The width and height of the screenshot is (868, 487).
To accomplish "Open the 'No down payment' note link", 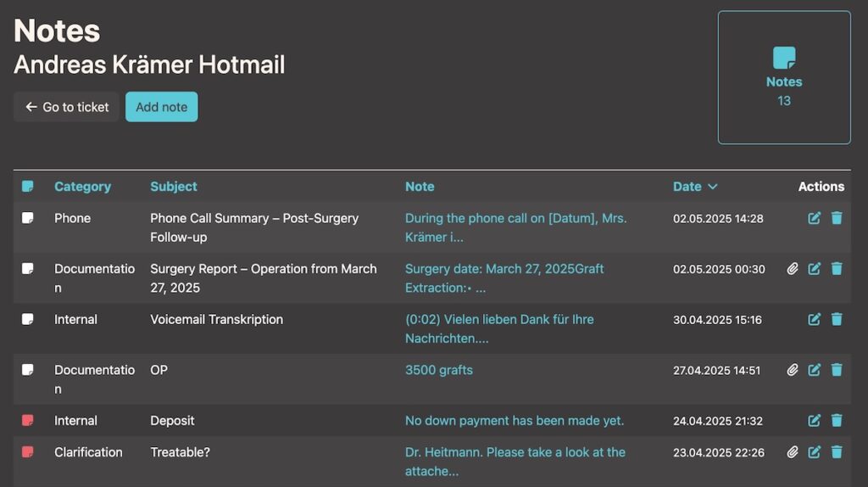I will tap(515, 421).
